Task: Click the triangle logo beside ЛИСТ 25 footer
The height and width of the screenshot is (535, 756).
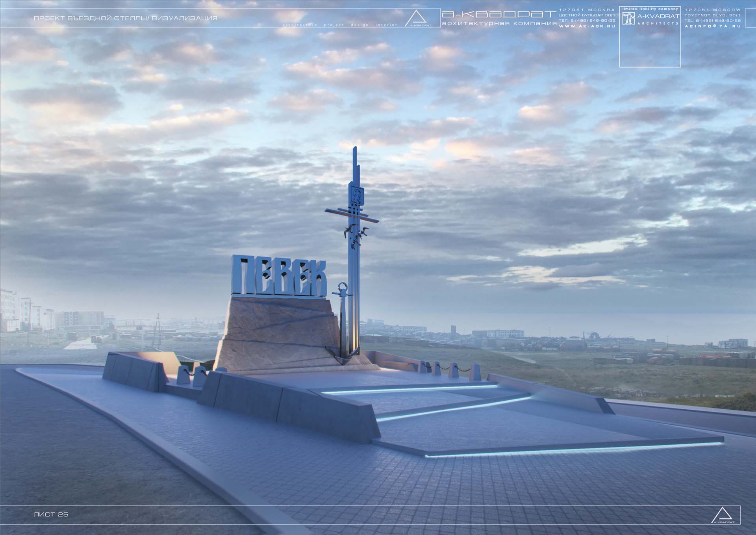Action: tap(723, 515)
